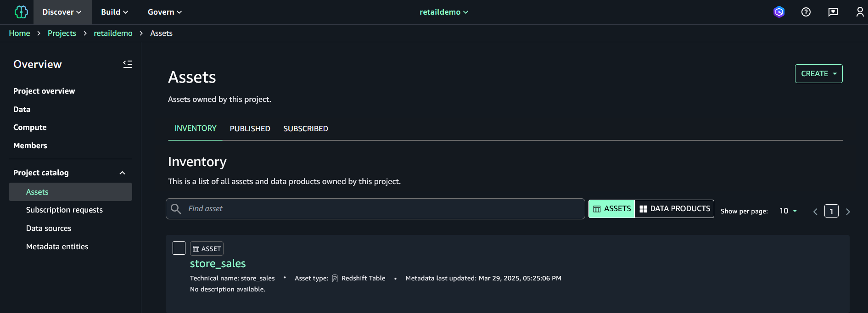Click the ASSET type badge
The image size is (868, 313).
tap(207, 249)
